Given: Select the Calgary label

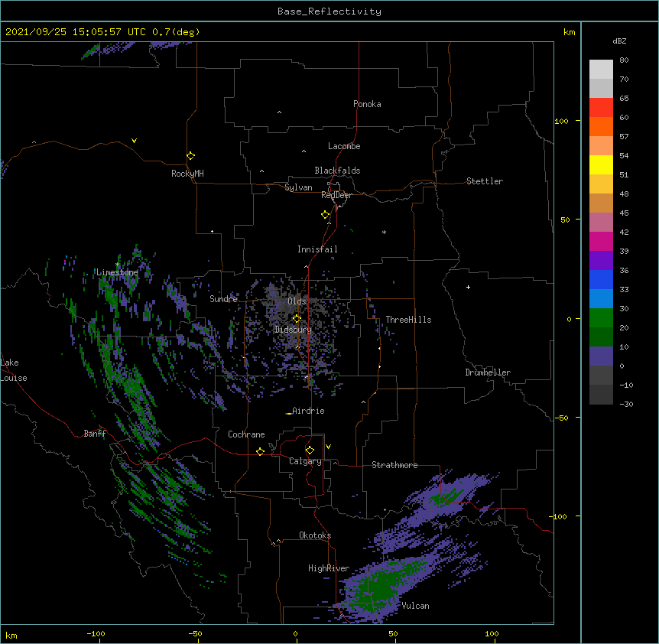Looking at the screenshot, I should [x=306, y=461].
